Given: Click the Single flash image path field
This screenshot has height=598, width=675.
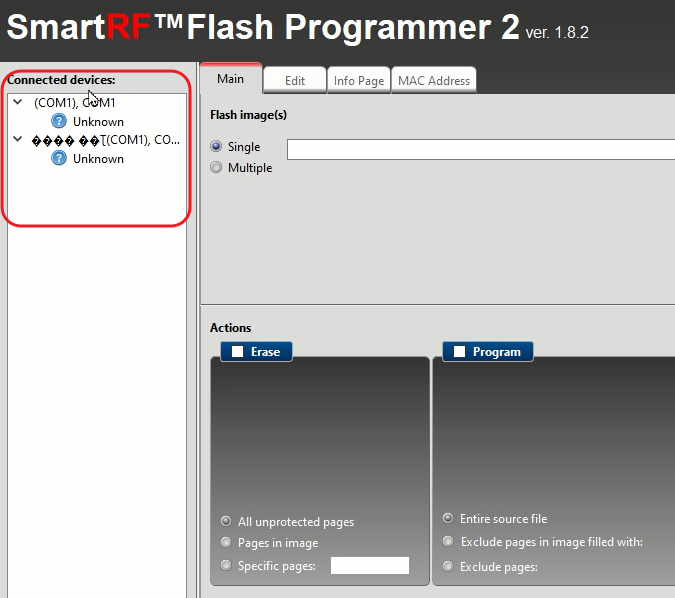Looking at the screenshot, I should 481,149.
